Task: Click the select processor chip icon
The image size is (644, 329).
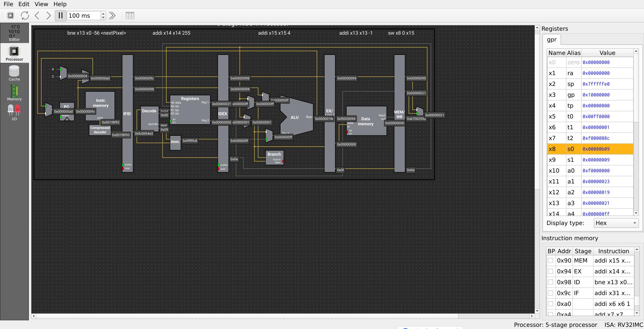Action: [x=10, y=16]
